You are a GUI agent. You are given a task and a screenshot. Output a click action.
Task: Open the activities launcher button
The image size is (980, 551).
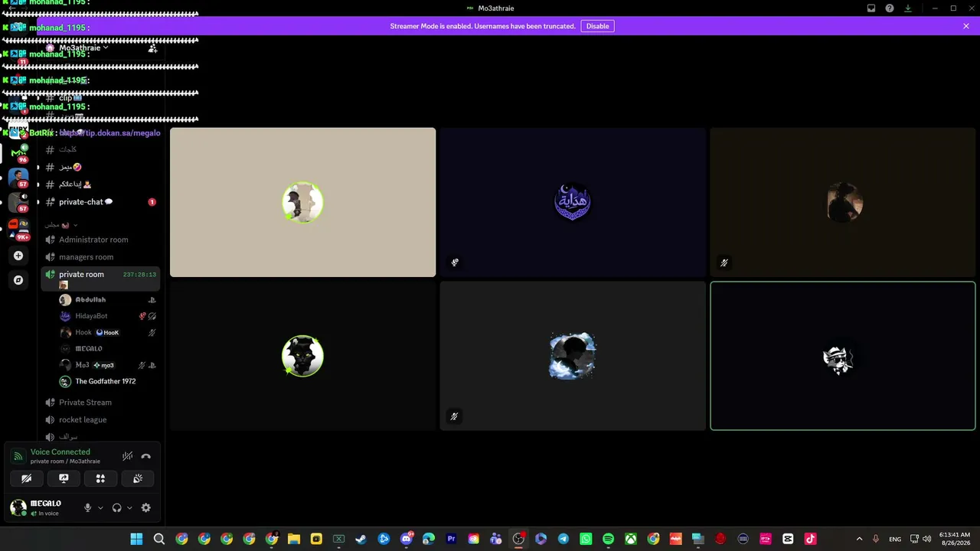(100, 478)
